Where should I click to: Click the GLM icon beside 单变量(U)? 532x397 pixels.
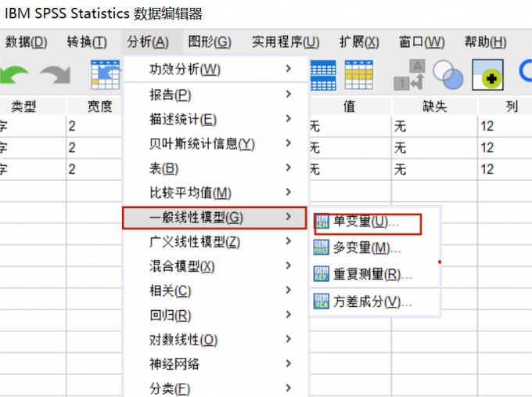pyautogui.click(x=321, y=222)
